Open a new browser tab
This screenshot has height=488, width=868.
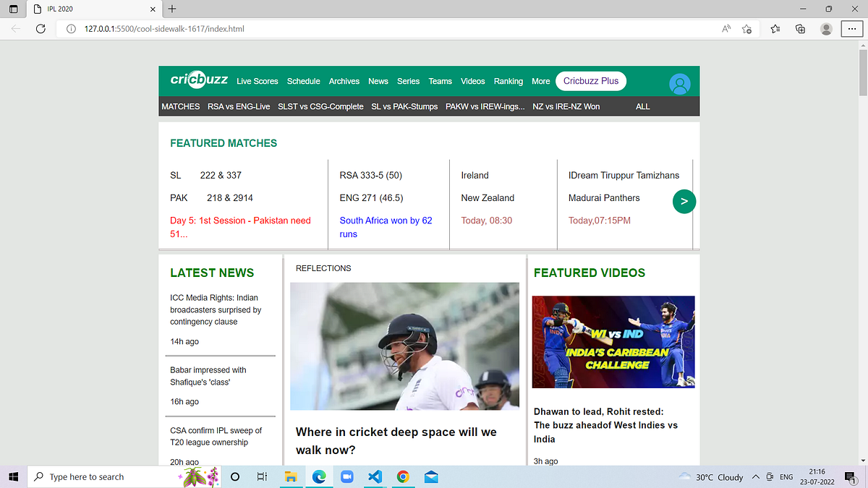click(x=171, y=9)
